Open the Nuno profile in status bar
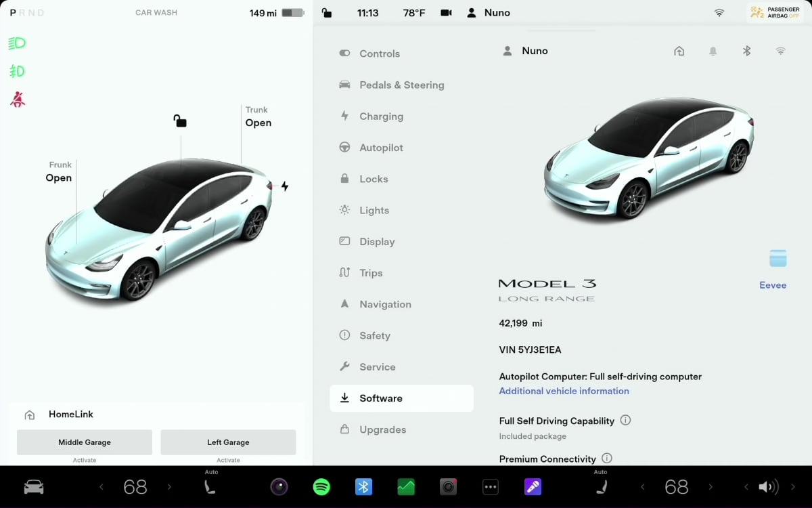Screen dimensions: 812x508 click(489, 13)
